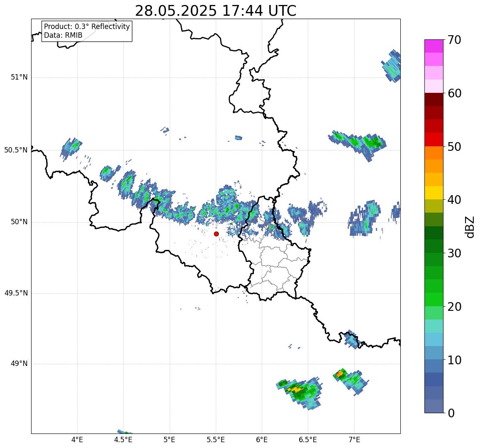This screenshot has width=480, height=448.
Task: Click the red radar location dot
Action: [x=216, y=234]
